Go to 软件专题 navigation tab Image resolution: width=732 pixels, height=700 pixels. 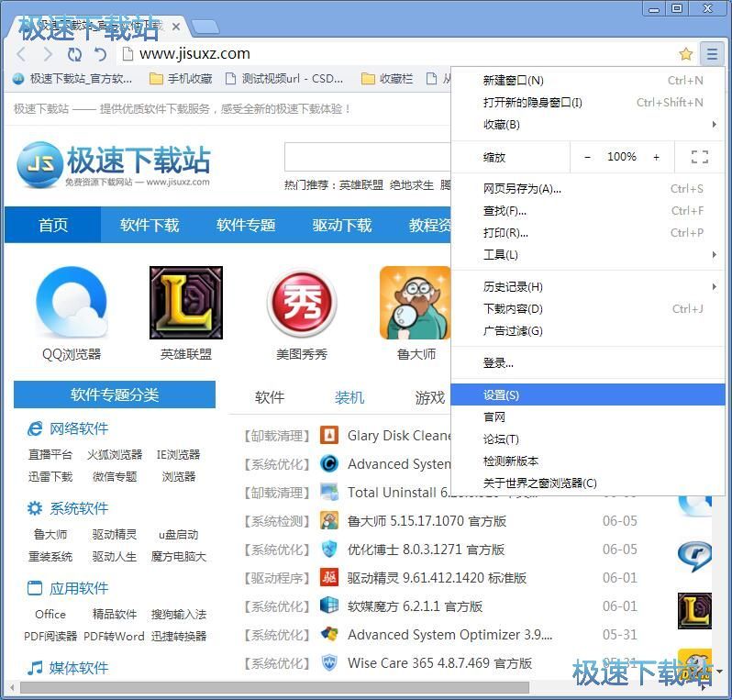tap(246, 225)
